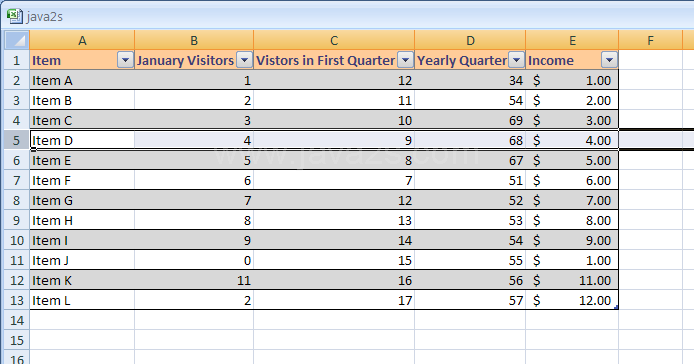Viewport: 694px width, 364px height.
Task: Select row 14 header
Action: 17,320
